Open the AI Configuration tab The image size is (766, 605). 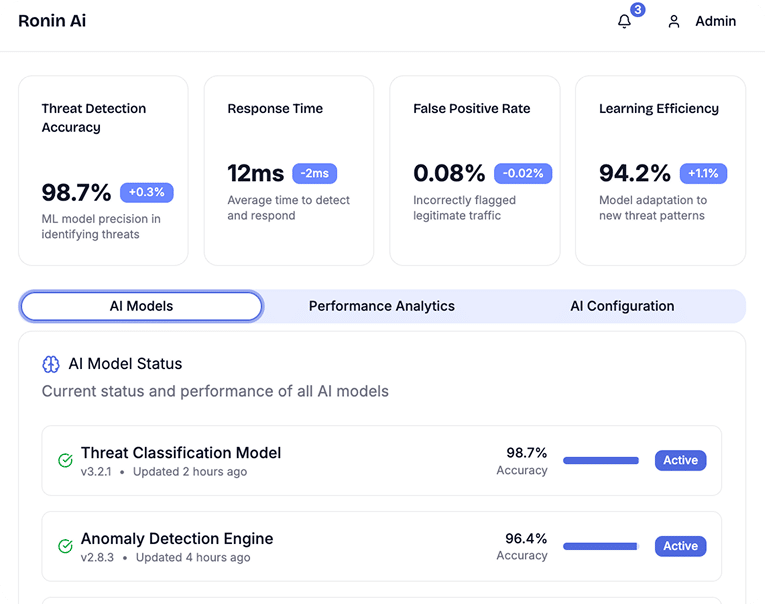(x=622, y=306)
